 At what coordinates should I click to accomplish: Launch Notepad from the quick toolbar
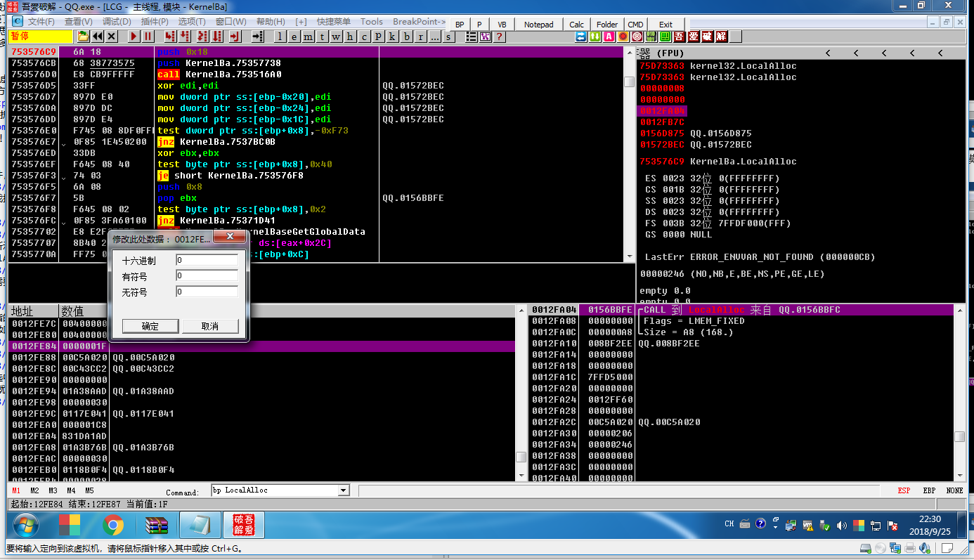point(539,25)
